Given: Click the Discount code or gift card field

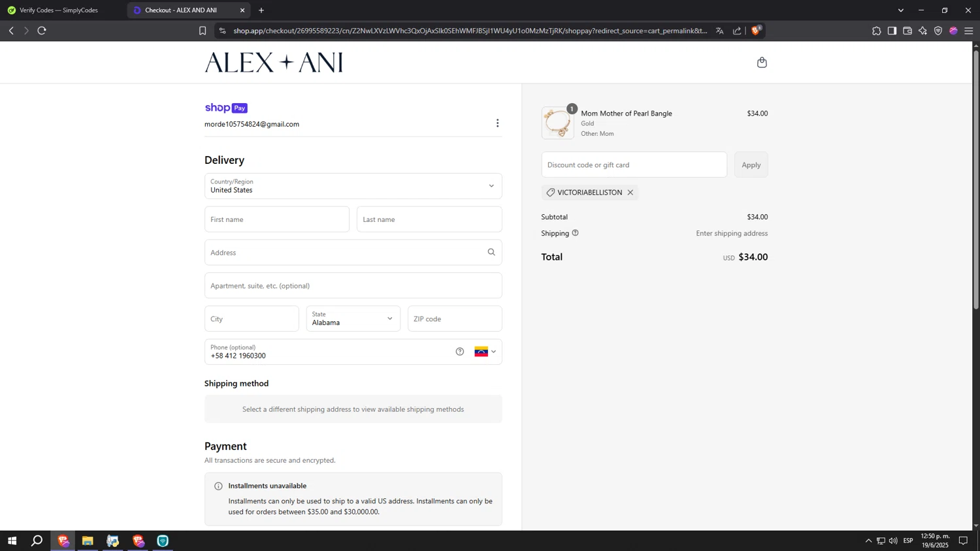Looking at the screenshot, I should (x=634, y=165).
